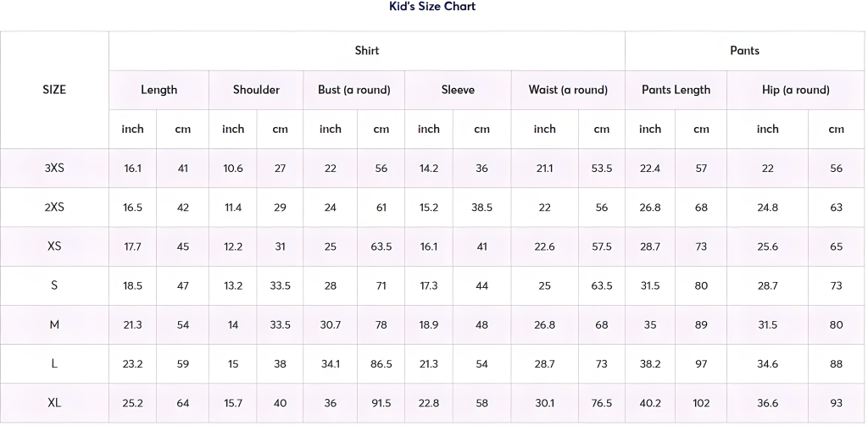Image resolution: width=868 pixels, height=426 pixels.
Task: Click the Pants Length header
Action: pos(676,90)
